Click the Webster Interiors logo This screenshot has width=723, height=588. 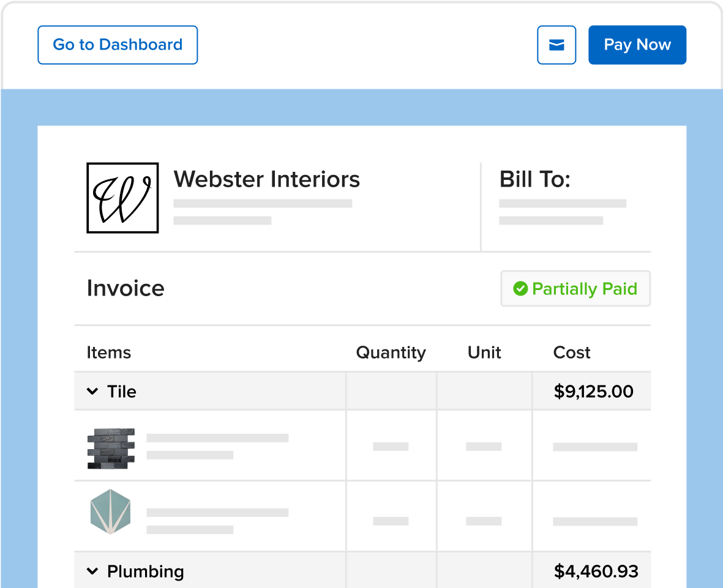pos(122,198)
